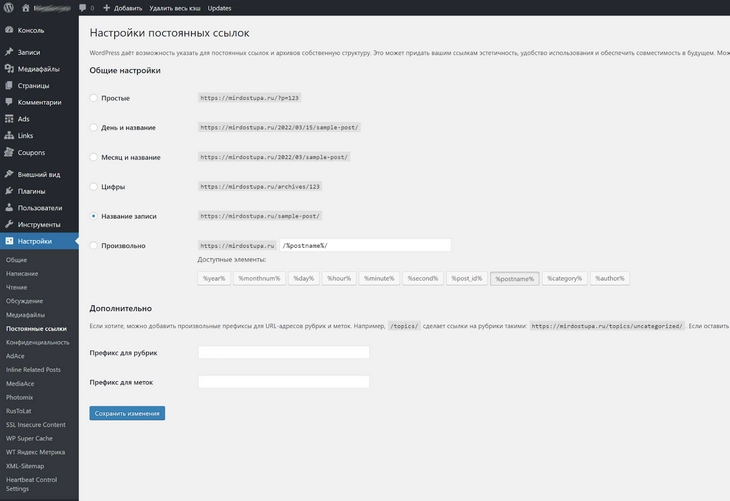The width and height of the screenshot is (730, 501).
Task: Open the WordPress logo menu
Action: tap(8, 8)
